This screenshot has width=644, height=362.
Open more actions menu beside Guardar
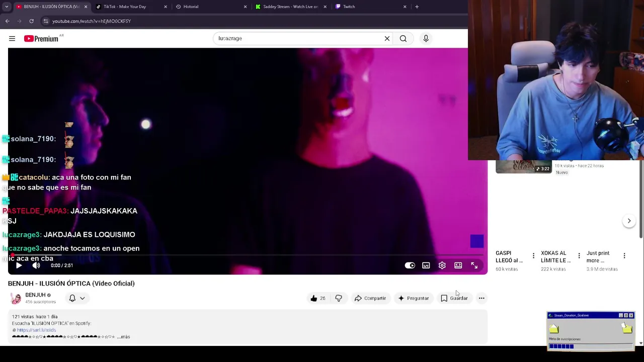coord(481,298)
